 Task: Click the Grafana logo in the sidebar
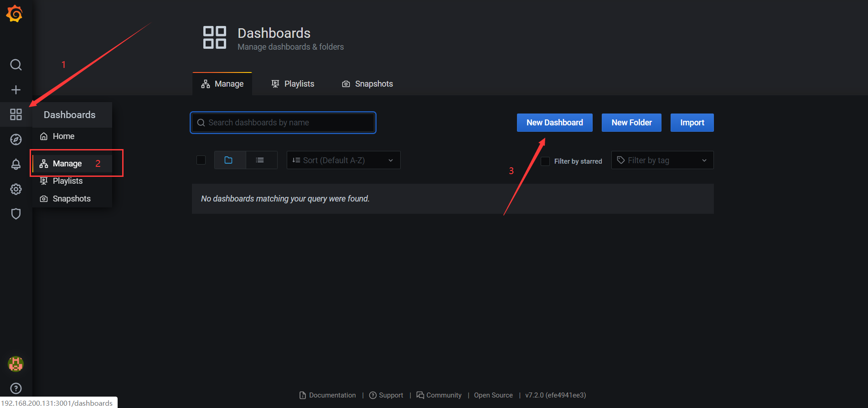(15, 14)
